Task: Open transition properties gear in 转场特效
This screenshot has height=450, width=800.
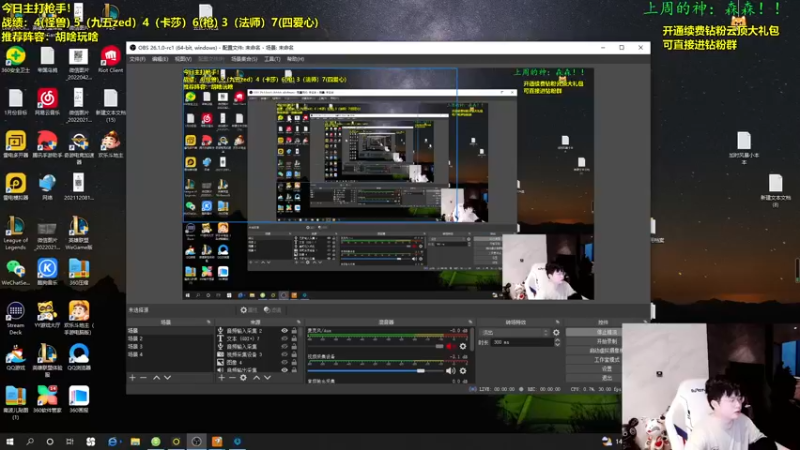Action: (556, 333)
